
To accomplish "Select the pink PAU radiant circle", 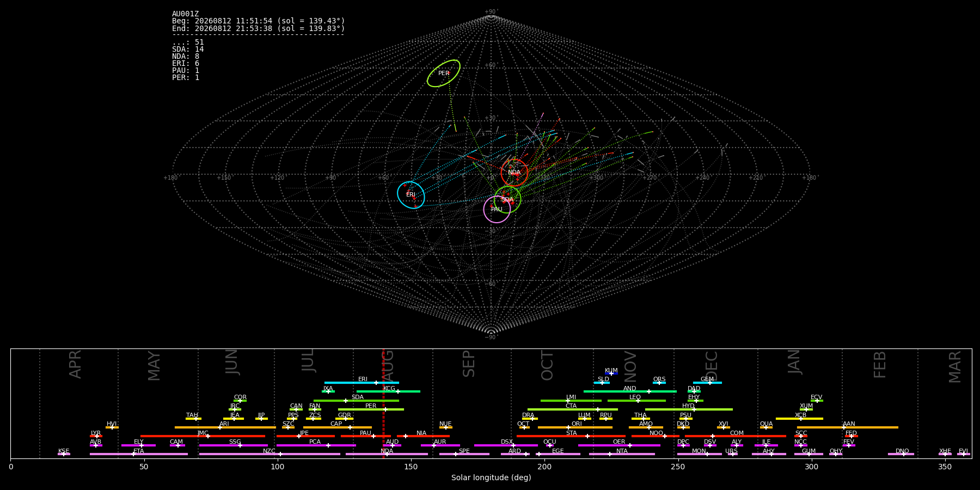I will pyautogui.click(x=497, y=210).
